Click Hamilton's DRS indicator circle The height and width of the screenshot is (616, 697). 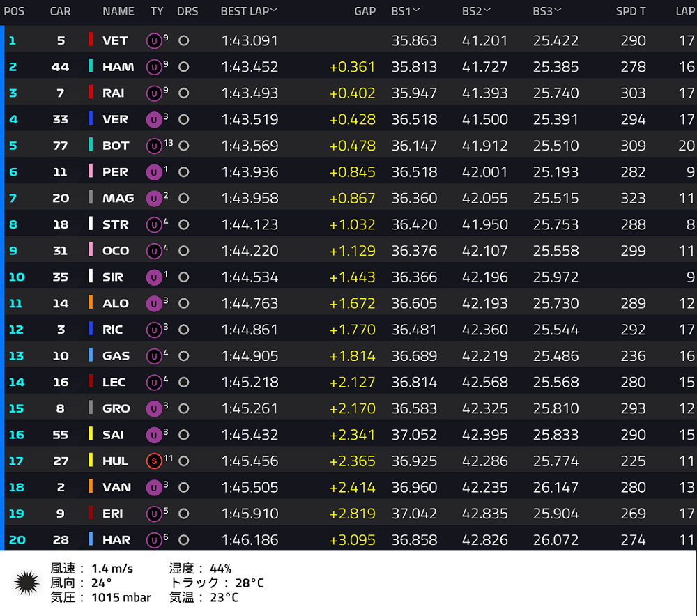click(x=183, y=67)
